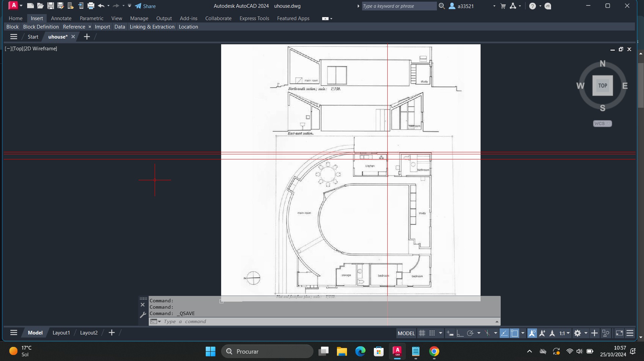Viewport: 644px width, 361px height.
Task: Open the file tabs hamburger menu
Action: click(x=14, y=37)
